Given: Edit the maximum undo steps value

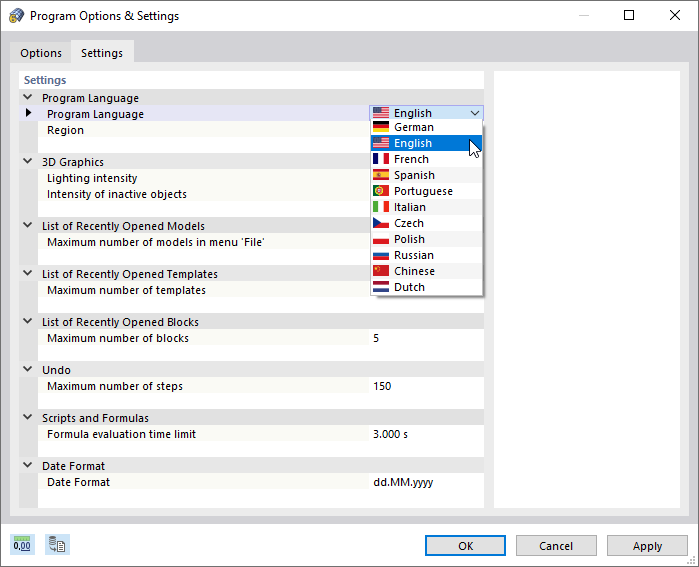Looking at the screenshot, I should click(424, 386).
